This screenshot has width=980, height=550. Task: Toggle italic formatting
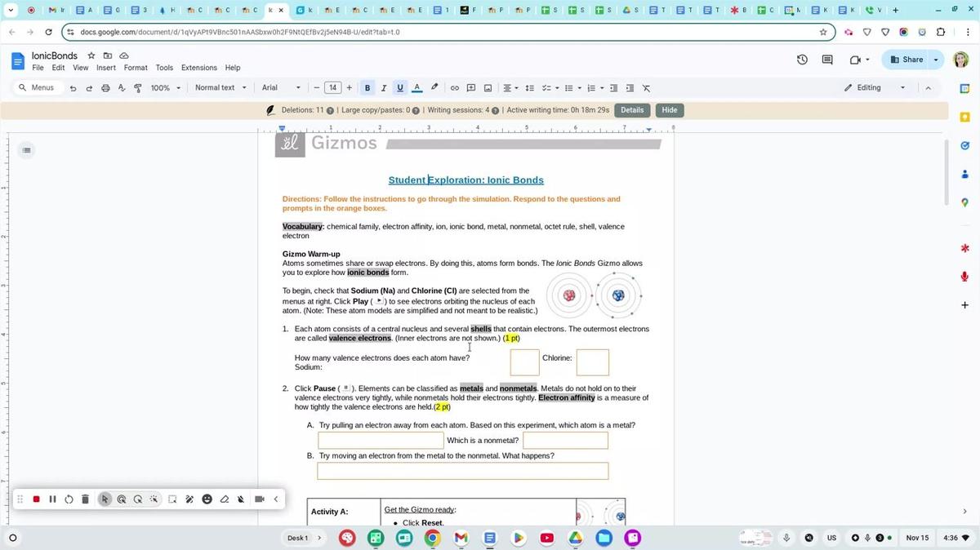coord(384,88)
